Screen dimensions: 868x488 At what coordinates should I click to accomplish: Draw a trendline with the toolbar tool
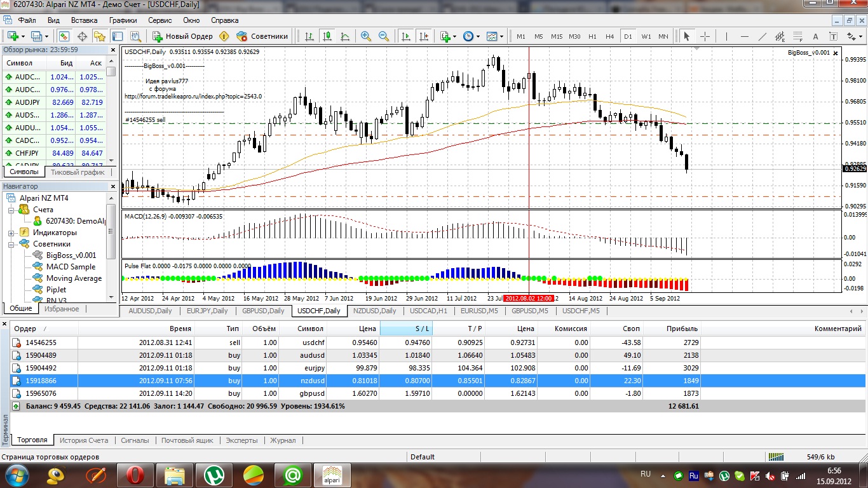(763, 36)
